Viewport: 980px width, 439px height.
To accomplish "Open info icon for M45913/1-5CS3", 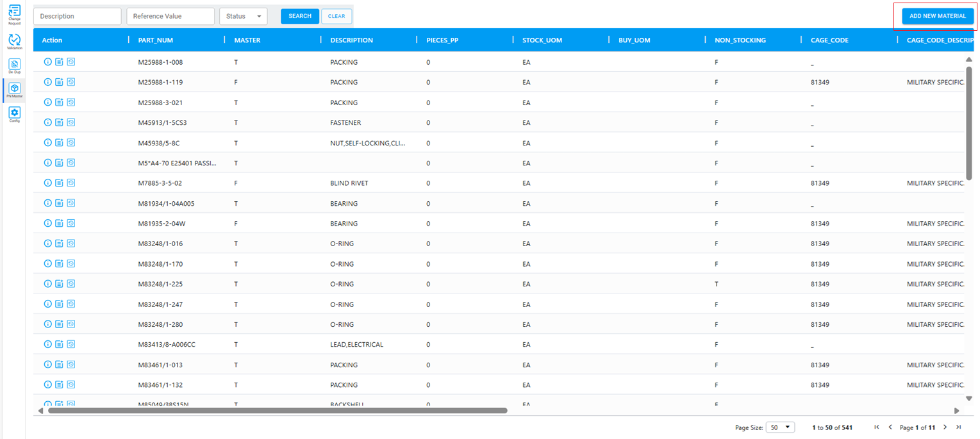I will pos(47,122).
